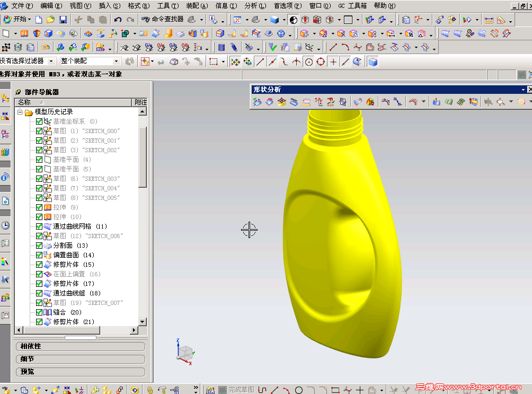Open the 分析(L) menu
The height and width of the screenshot is (394, 532).
click(255, 6)
